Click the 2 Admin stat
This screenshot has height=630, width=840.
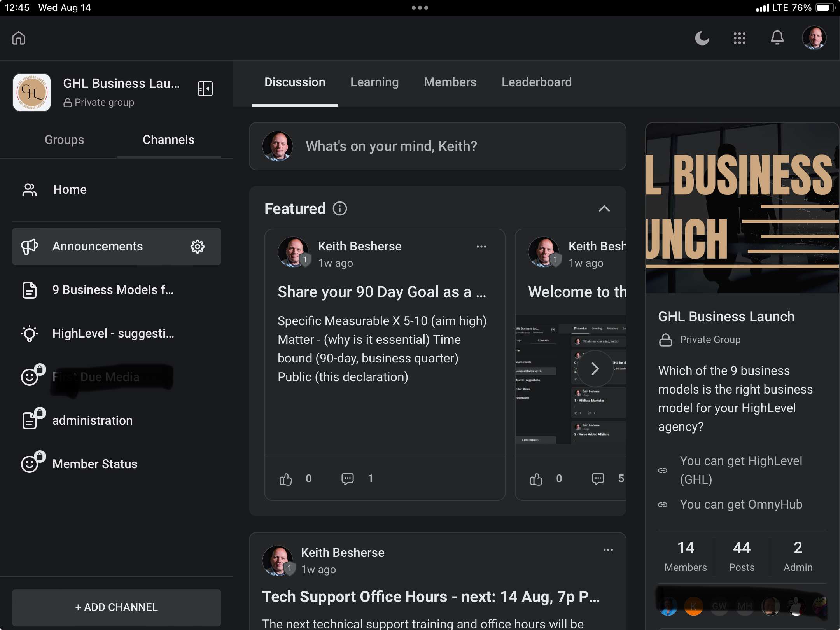pyautogui.click(x=798, y=556)
